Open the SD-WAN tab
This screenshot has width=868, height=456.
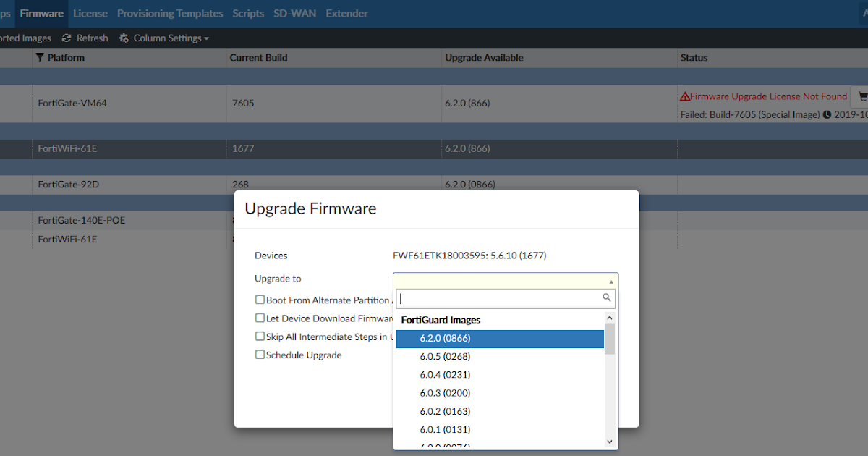pos(294,12)
